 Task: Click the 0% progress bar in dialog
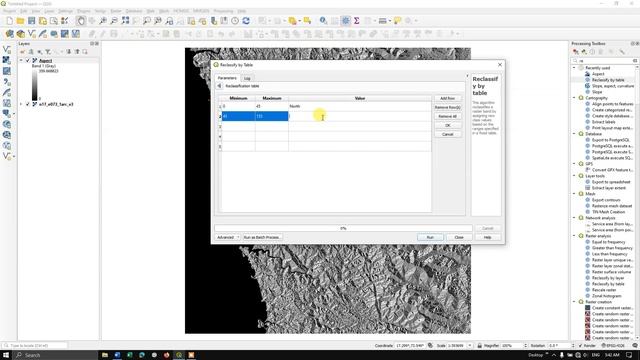(x=343, y=228)
